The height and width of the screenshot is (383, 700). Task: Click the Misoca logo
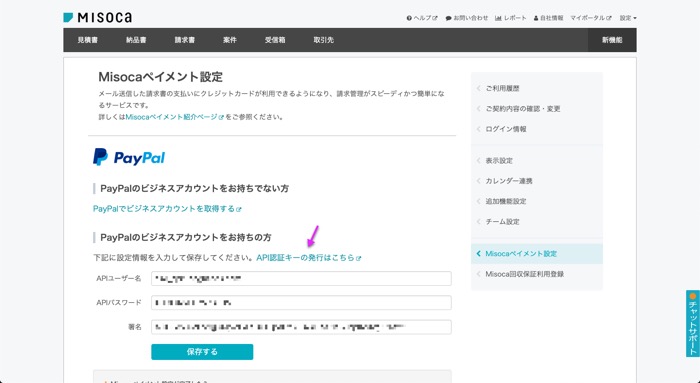click(x=97, y=17)
